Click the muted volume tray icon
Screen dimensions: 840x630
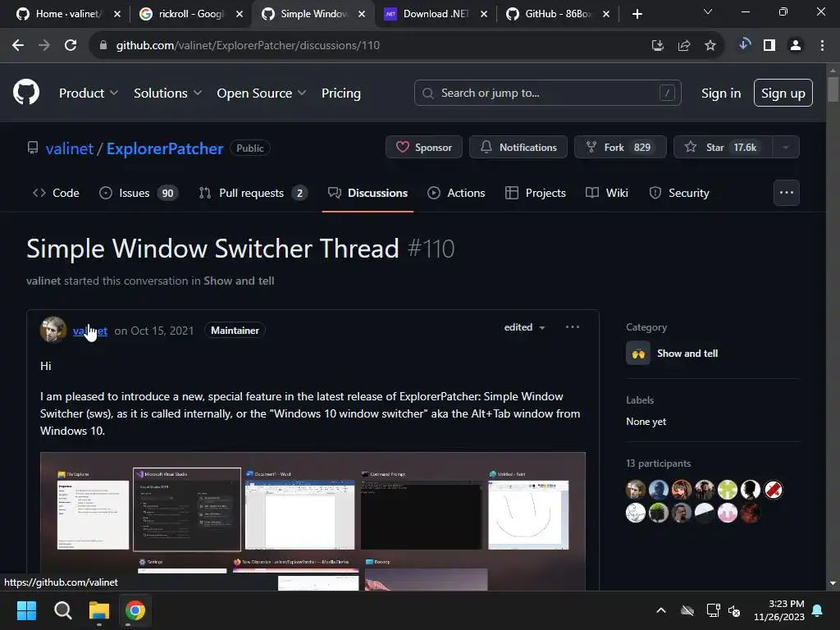click(x=734, y=610)
